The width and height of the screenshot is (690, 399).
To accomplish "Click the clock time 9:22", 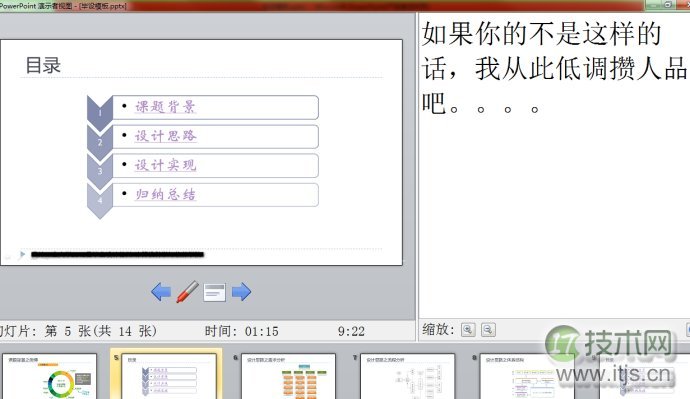I will 351,331.
